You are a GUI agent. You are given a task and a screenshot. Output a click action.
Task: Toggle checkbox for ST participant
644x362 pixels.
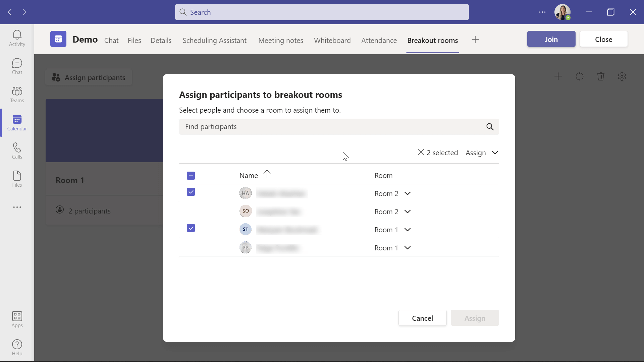click(x=191, y=229)
